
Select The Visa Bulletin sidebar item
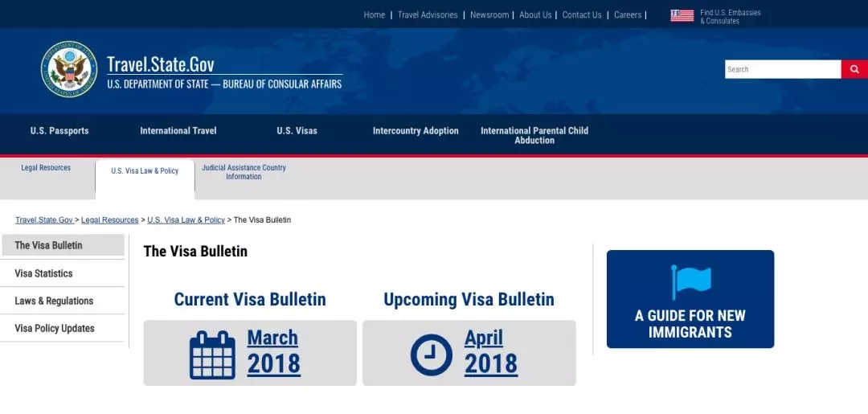click(x=63, y=245)
